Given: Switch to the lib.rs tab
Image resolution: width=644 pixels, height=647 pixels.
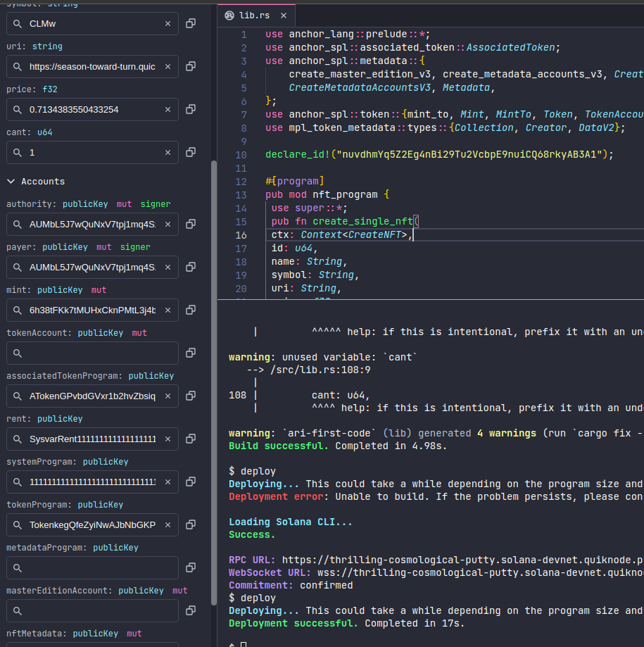Looking at the screenshot, I should [x=251, y=15].
